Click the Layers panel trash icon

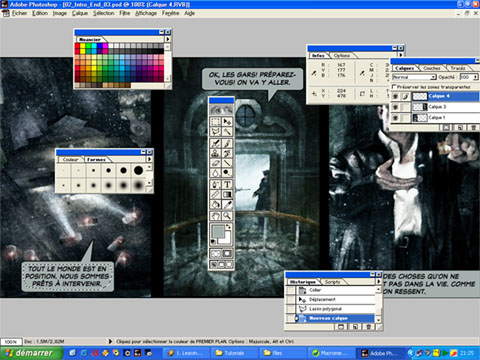473,127
